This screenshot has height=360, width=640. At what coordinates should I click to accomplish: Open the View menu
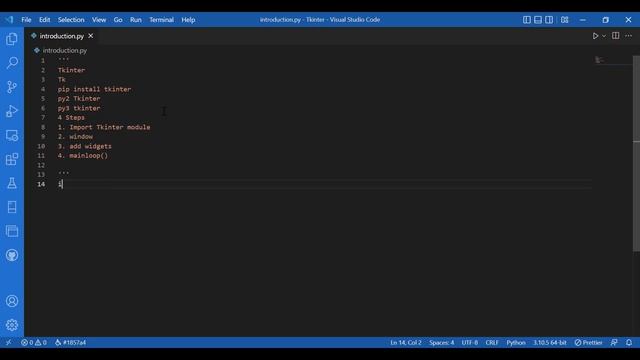coord(99,20)
